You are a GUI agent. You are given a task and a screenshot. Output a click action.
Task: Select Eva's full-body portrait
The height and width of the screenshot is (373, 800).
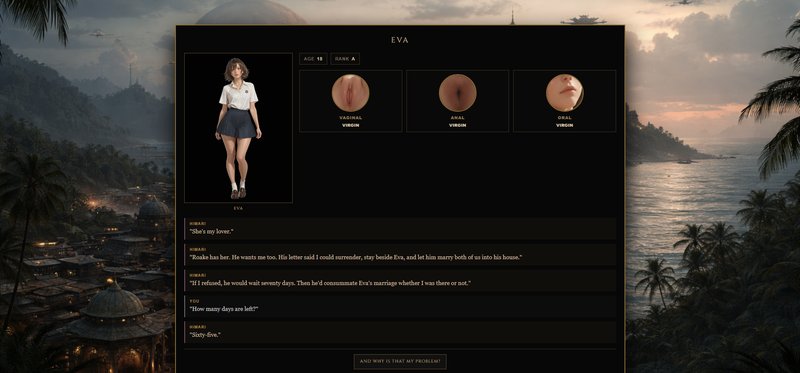[x=238, y=128]
